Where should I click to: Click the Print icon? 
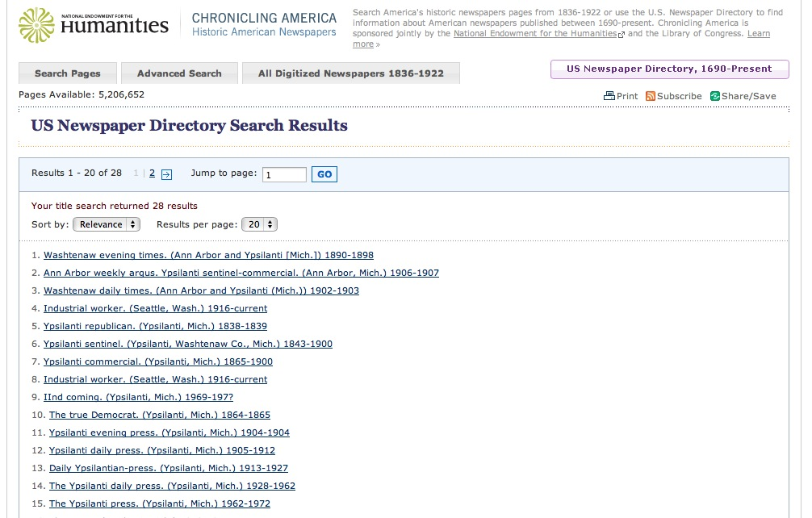[609, 96]
